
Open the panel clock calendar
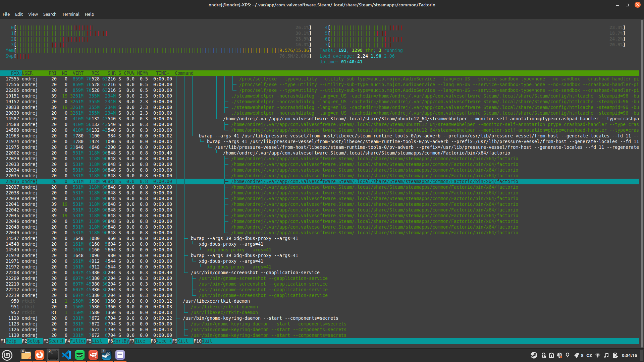click(x=630, y=355)
